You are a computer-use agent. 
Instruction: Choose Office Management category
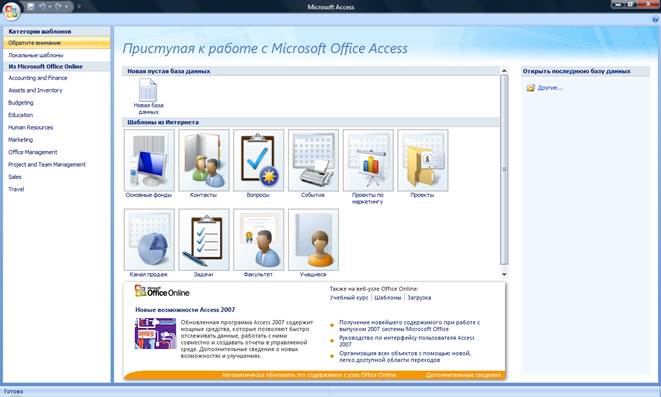click(32, 152)
